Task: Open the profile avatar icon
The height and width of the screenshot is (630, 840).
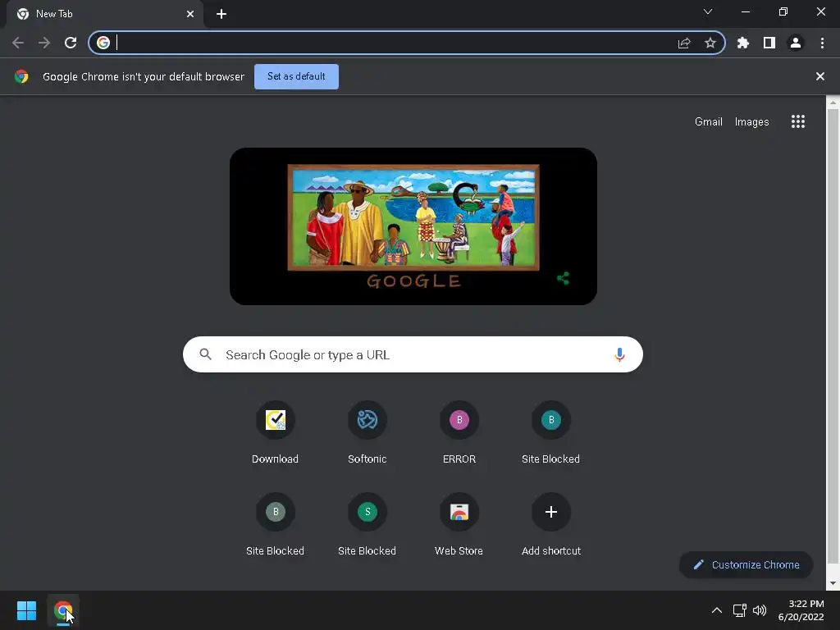Action: (796, 43)
